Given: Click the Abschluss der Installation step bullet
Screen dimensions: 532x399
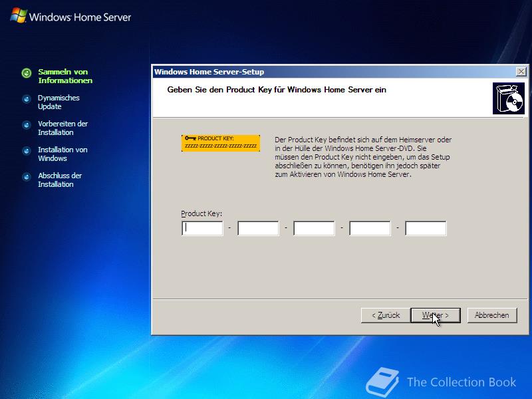Looking at the screenshot, I should click(27, 177).
